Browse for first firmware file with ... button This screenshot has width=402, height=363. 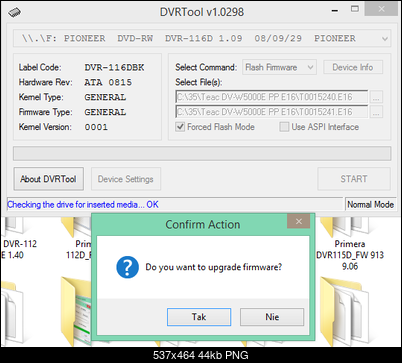tap(376, 97)
